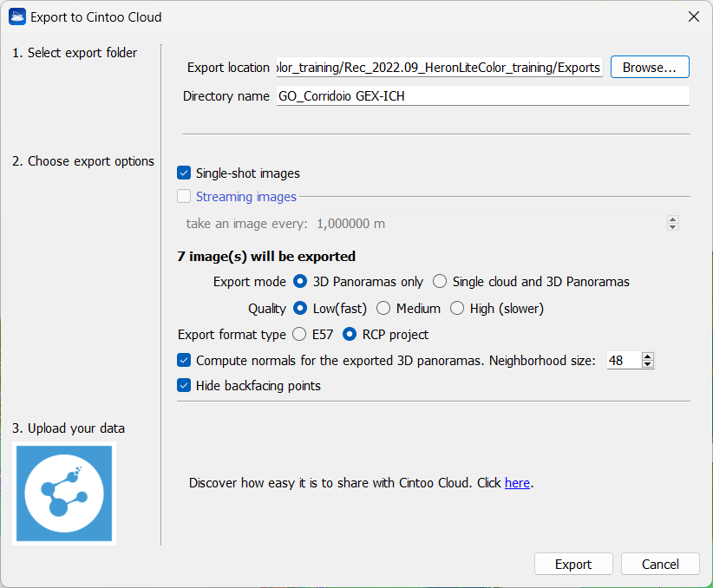The image size is (713, 588).
Task: Decrease the Neighborhood size value
Action: click(647, 364)
